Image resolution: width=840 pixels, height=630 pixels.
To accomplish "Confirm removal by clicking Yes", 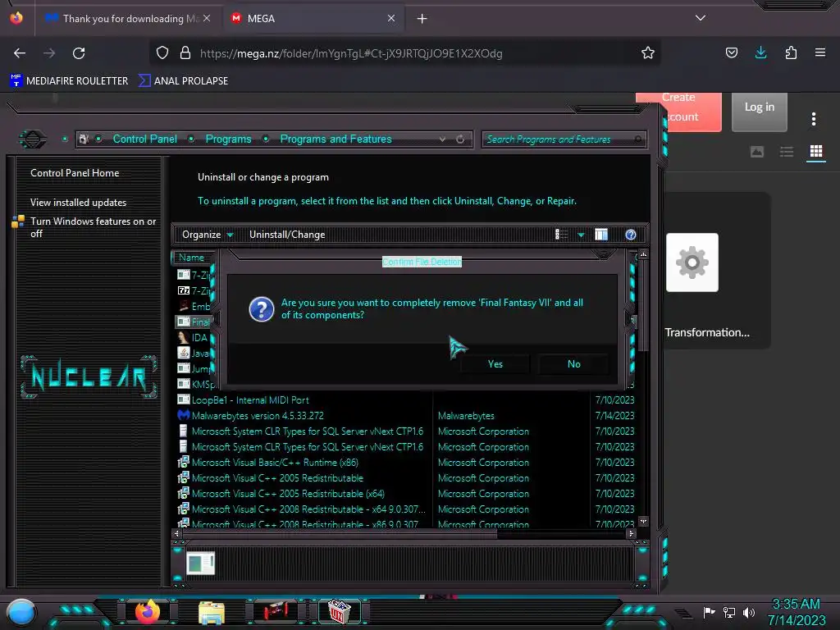I will point(495,363).
